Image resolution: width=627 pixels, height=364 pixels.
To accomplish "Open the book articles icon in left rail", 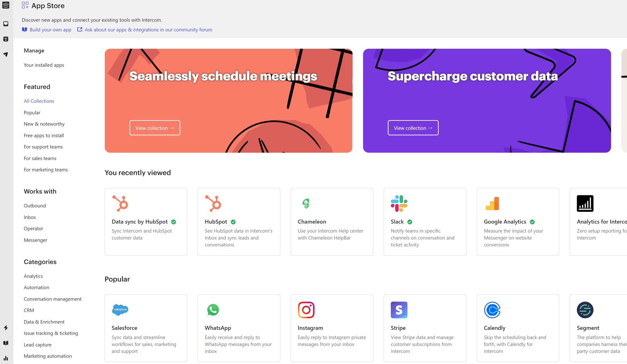I will 6,343.
